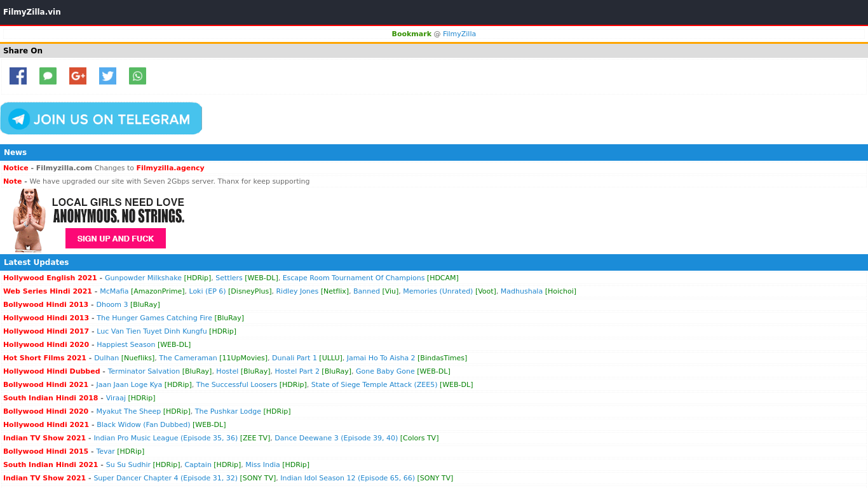Open The Hunger Games Catching Fire

[x=154, y=318]
